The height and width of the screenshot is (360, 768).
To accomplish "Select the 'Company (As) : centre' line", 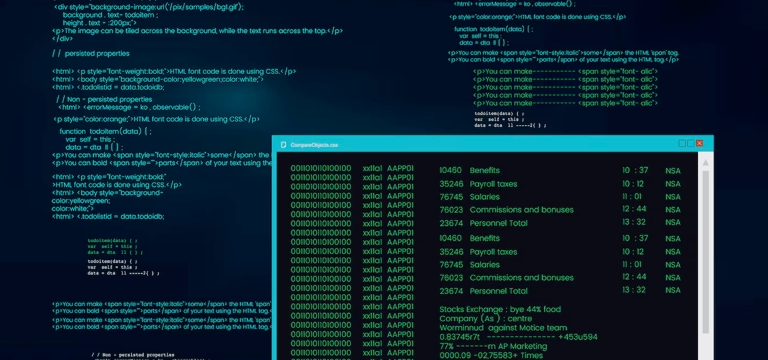I will tap(486, 319).
